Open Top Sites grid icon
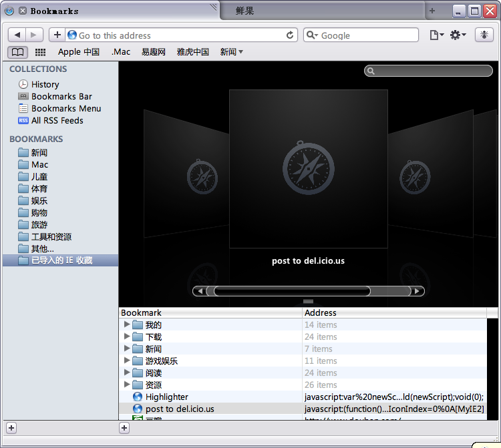This screenshot has height=448, width=501. tap(40, 52)
